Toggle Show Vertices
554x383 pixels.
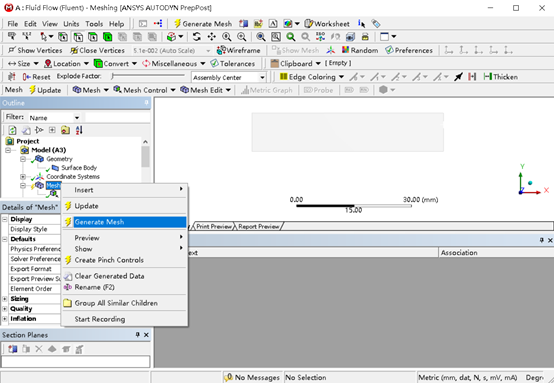click(x=35, y=51)
